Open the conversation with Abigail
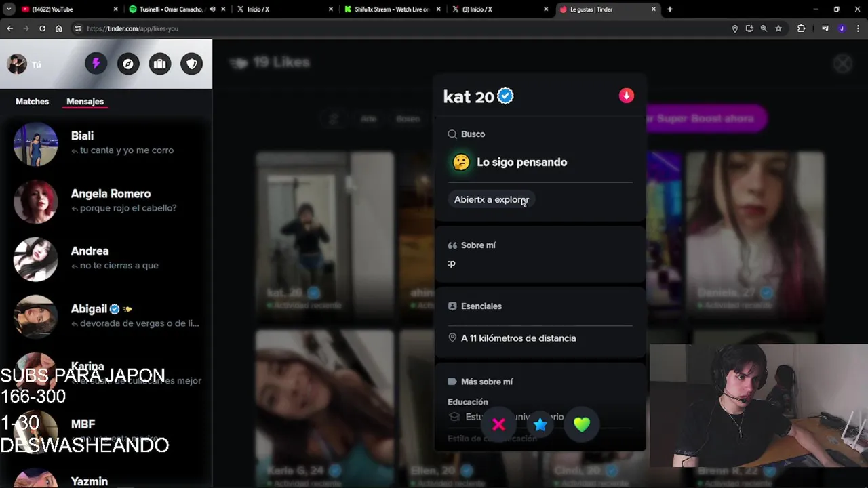This screenshot has height=488, width=868. coord(106,317)
